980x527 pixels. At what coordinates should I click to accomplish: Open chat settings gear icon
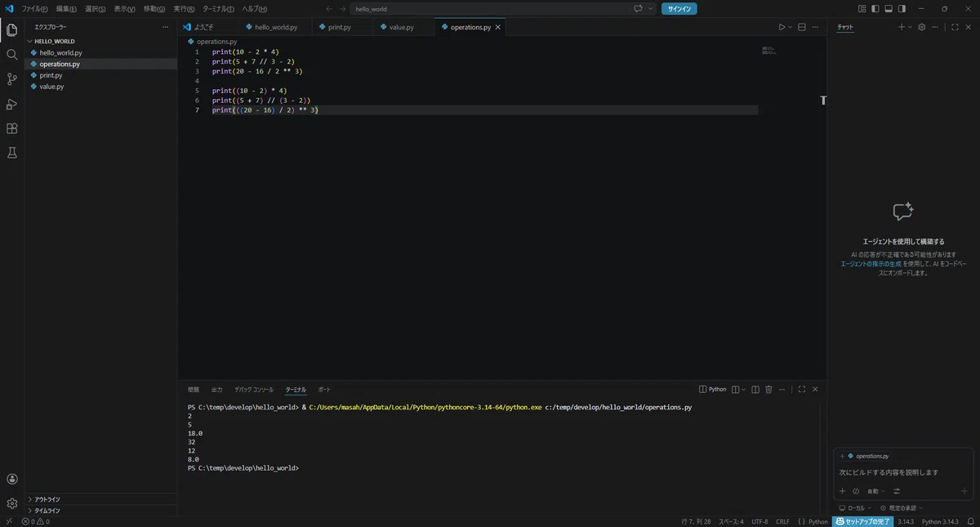pyautogui.click(x=922, y=27)
